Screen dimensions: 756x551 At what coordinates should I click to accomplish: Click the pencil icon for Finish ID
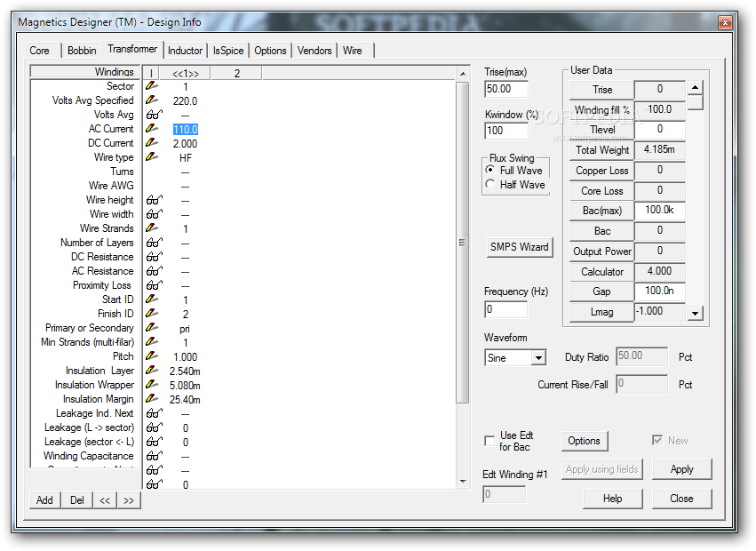(x=152, y=313)
